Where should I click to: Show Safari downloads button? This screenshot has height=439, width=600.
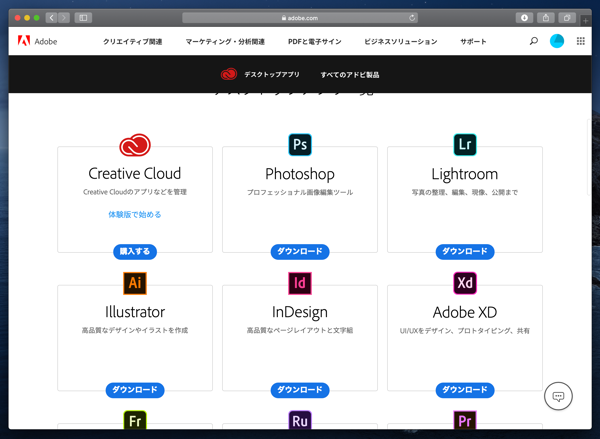[524, 18]
